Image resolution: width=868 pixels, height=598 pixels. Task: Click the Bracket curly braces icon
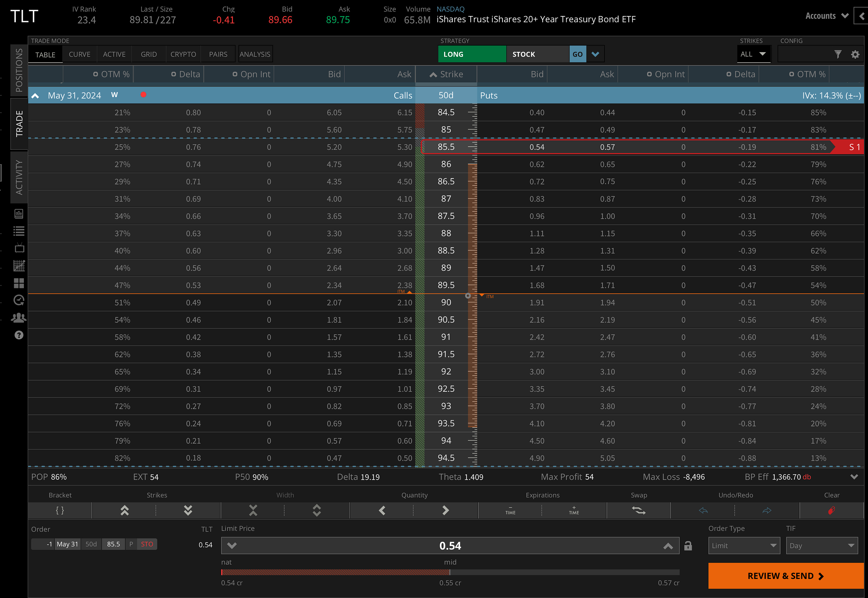[60, 510]
